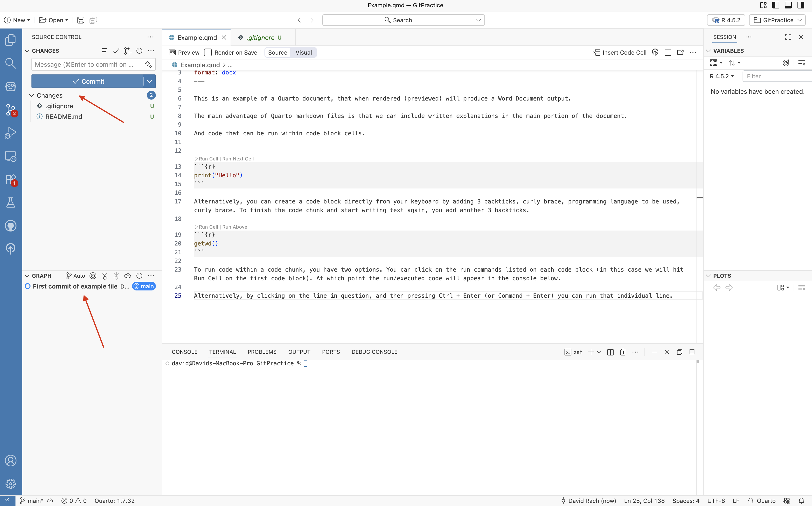
Task: Refresh the Variables pane
Action: point(786,63)
